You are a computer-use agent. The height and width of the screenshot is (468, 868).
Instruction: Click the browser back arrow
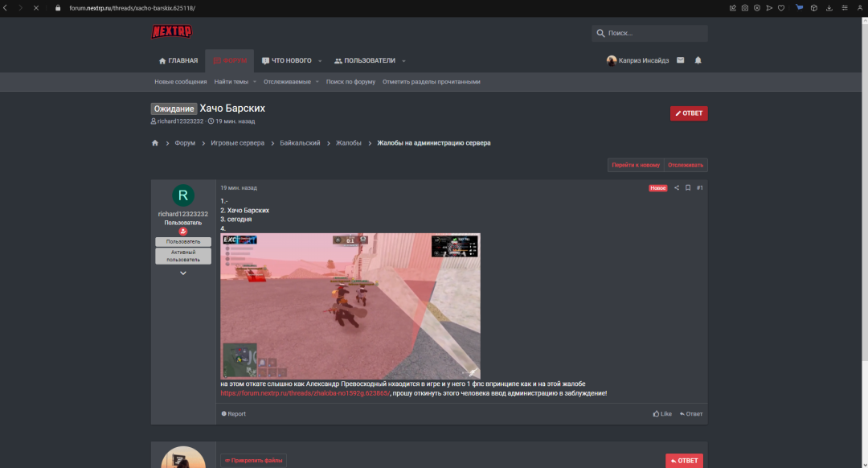(x=6, y=7)
